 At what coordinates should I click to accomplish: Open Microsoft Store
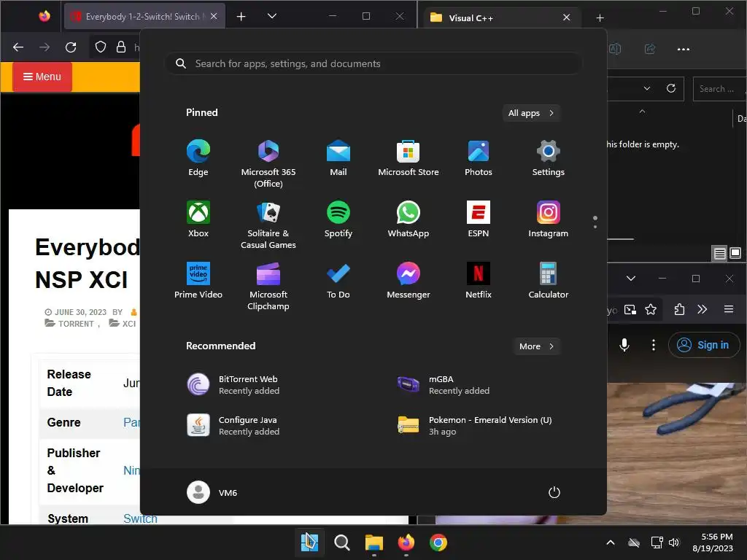coord(409,158)
